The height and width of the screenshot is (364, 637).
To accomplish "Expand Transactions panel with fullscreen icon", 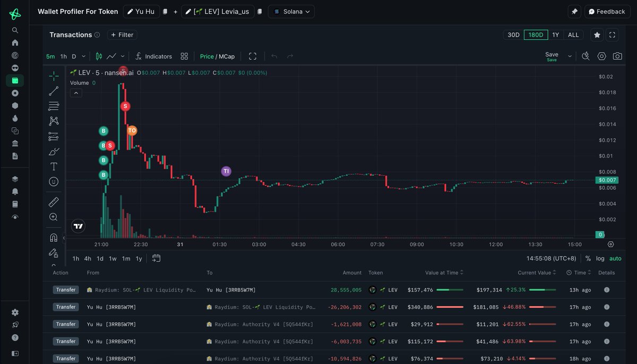I will pos(613,34).
